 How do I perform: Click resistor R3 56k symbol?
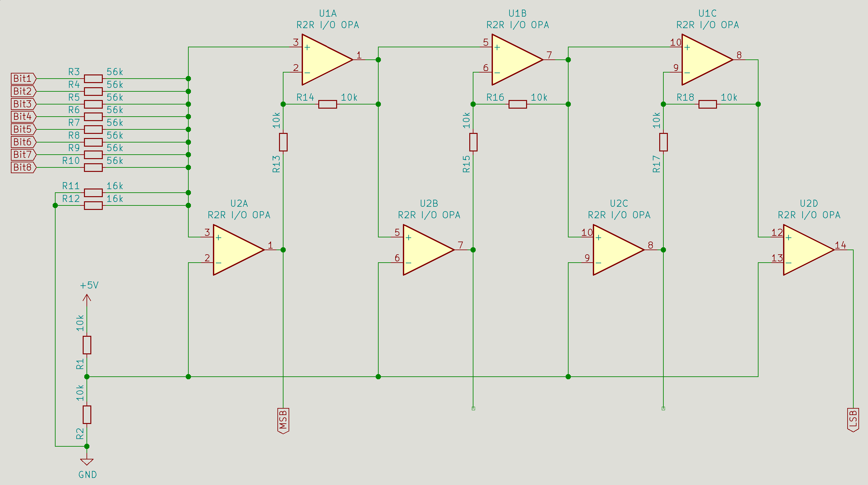(x=93, y=79)
